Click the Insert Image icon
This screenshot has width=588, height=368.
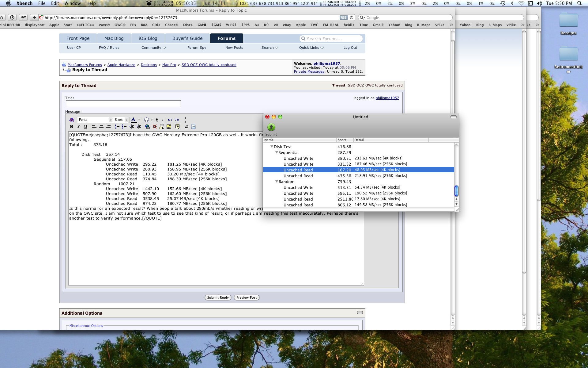[169, 127]
